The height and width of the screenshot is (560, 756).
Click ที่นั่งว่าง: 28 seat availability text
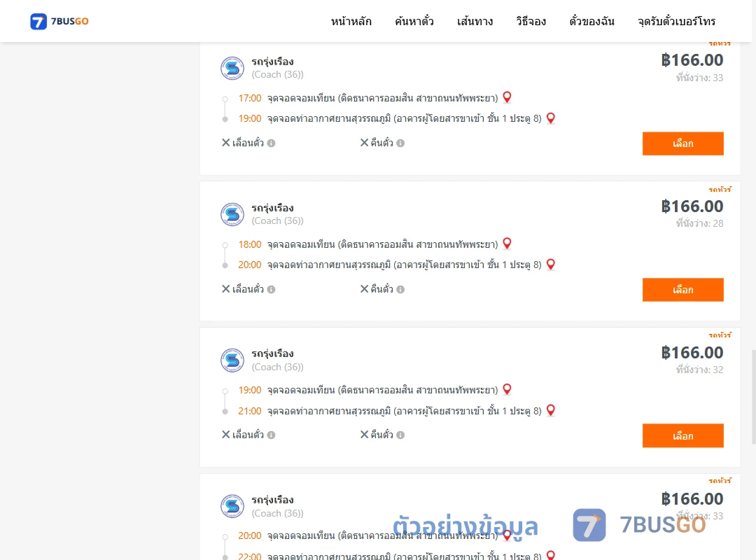[x=699, y=223]
